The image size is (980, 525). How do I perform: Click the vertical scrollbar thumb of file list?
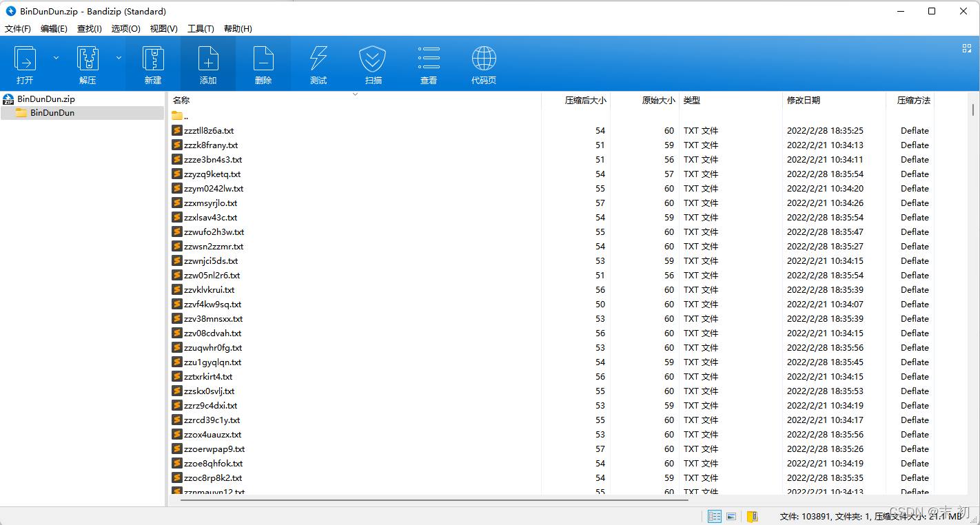pos(972,110)
